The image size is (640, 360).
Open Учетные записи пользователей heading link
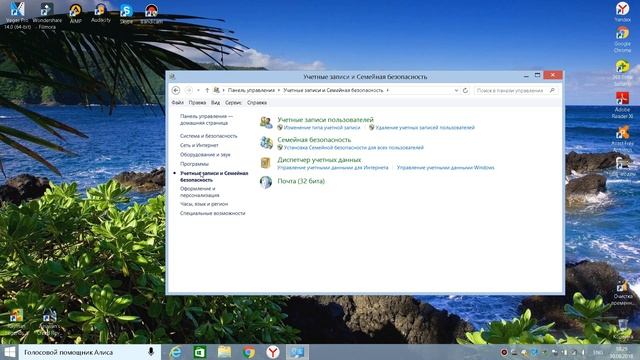point(325,120)
